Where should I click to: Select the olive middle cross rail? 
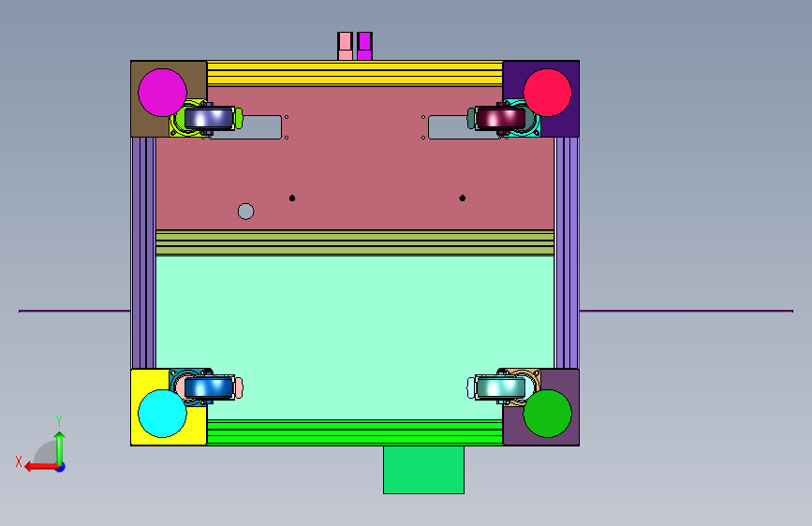pyautogui.click(x=355, y=242)
